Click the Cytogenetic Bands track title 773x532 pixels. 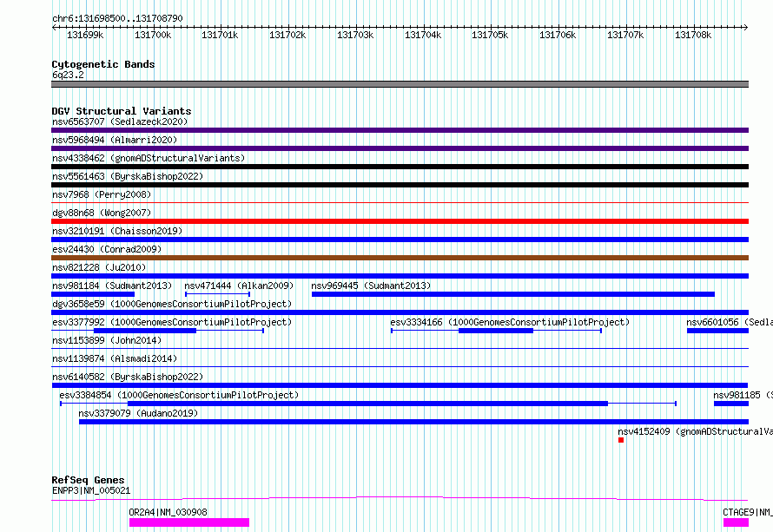(x=103, y=64)
